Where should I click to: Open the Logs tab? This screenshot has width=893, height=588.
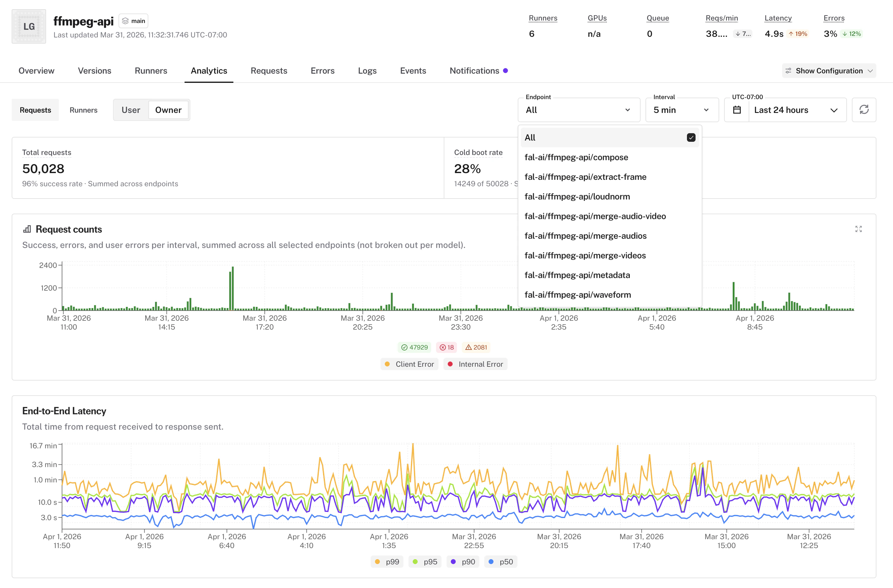click(367, 71)
